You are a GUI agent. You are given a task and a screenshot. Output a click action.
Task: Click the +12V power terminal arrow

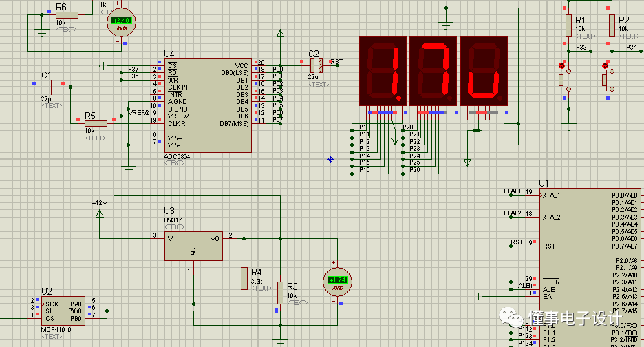[x=100, y=214]
